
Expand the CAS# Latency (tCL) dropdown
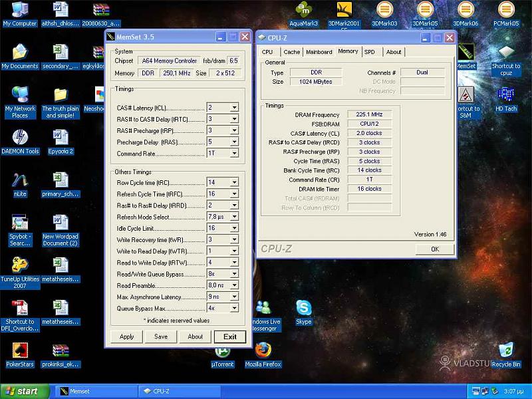pyautogui.click(x=234, y=108)
